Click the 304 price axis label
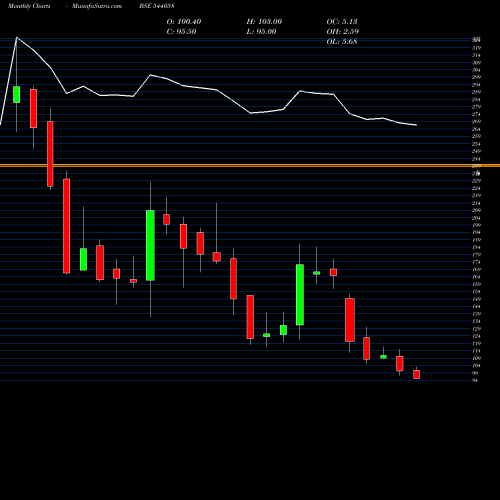500x500 pixels. (476, 70)
